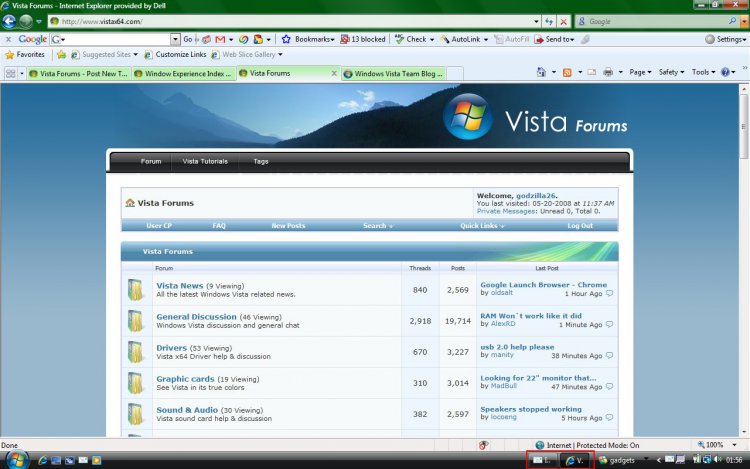Open the zoom level dropdown arrow

(734, 445)
